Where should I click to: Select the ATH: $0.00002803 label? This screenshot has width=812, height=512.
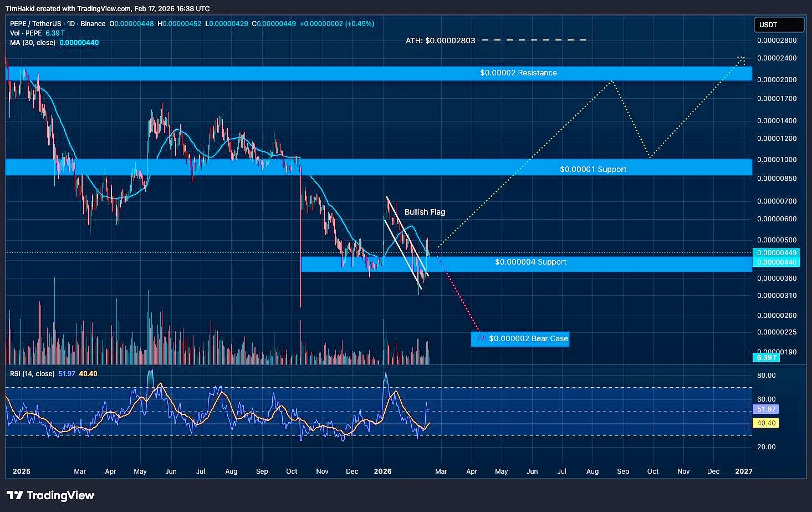(x=440, y=40)
